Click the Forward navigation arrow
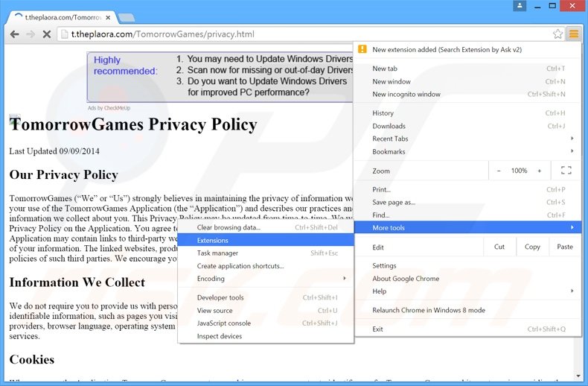Screen dimensions: 588x386 coord(31,34)
